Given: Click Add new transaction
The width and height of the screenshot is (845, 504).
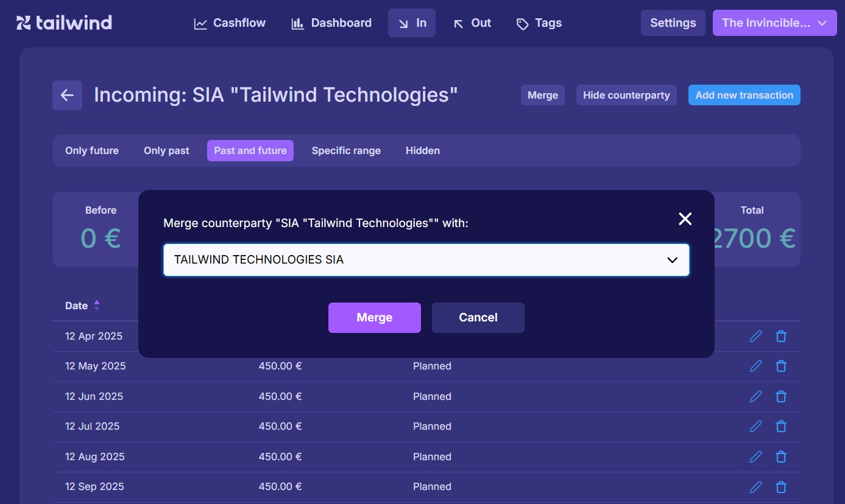Looking at the screenshot, I should point(744,95).
